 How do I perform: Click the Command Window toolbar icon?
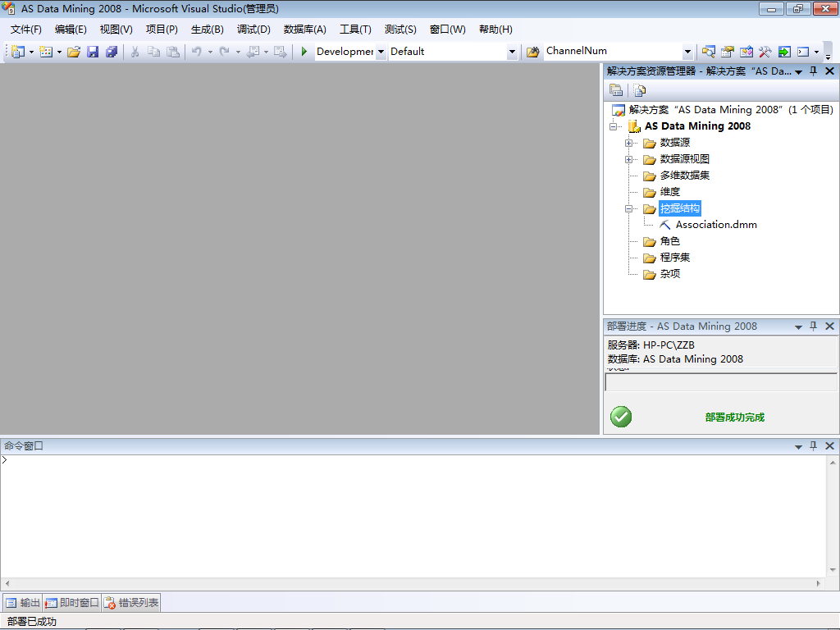tap(803, 52)
